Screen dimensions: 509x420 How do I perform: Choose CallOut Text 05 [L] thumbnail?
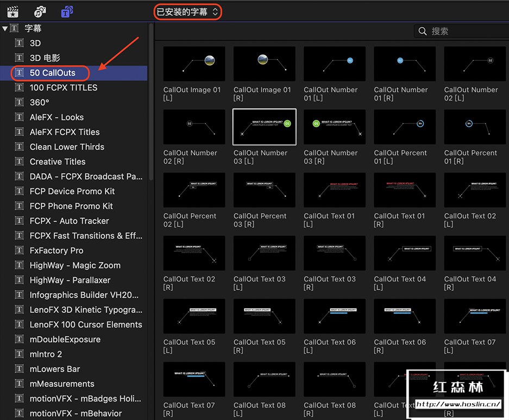(194, 316)
